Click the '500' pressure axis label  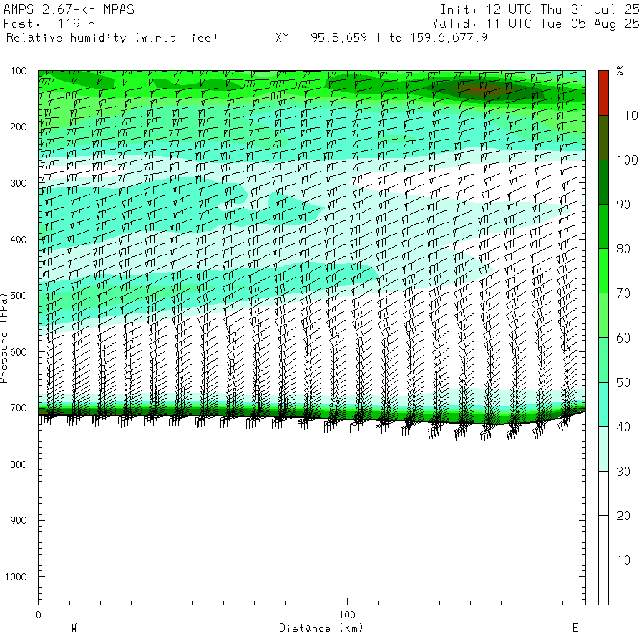(x=19, y=296)
